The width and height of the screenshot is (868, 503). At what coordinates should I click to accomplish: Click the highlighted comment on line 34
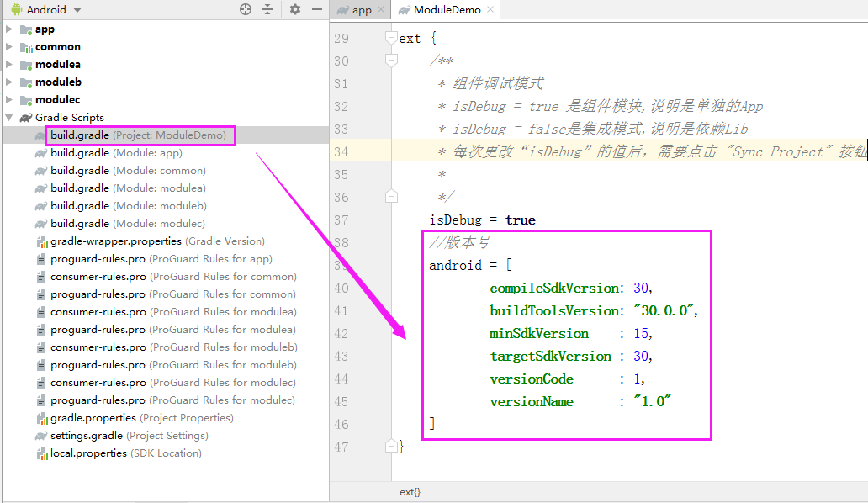pos(652,151)
